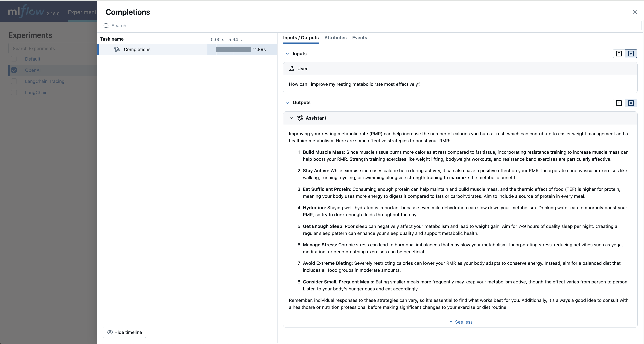Click the 'Eat Sufficient Protein' heading
Image resolution: width=644 pixels, height=344 pixels.
tap(326, 189)
